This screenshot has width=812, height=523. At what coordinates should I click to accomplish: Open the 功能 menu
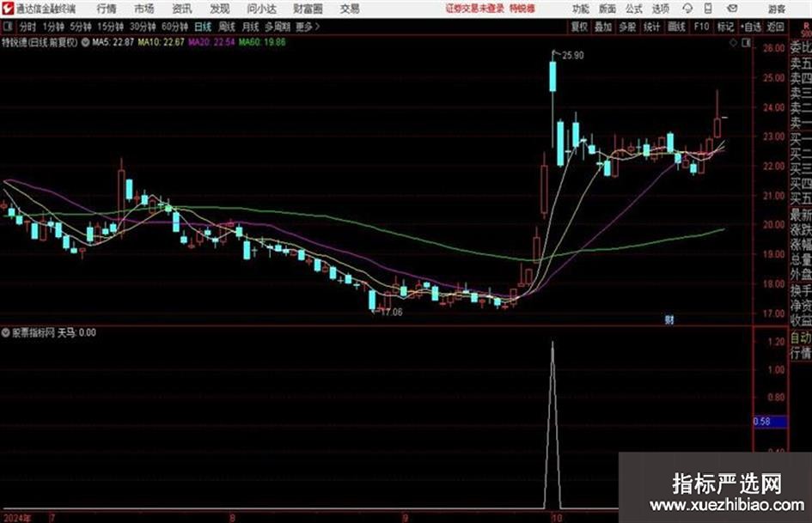point(581,9)
